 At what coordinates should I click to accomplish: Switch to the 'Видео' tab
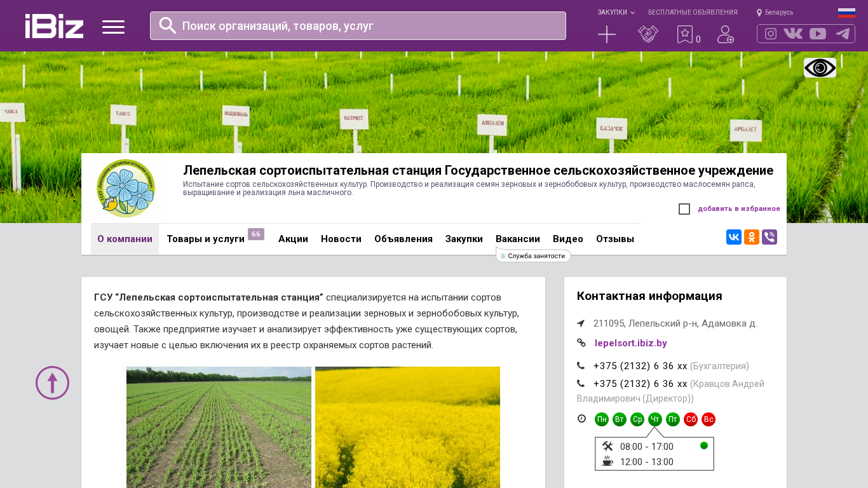coord(568,239)
